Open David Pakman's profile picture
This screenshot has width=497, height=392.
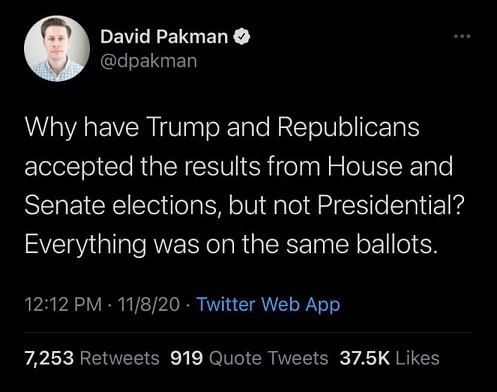coord(57,49)
